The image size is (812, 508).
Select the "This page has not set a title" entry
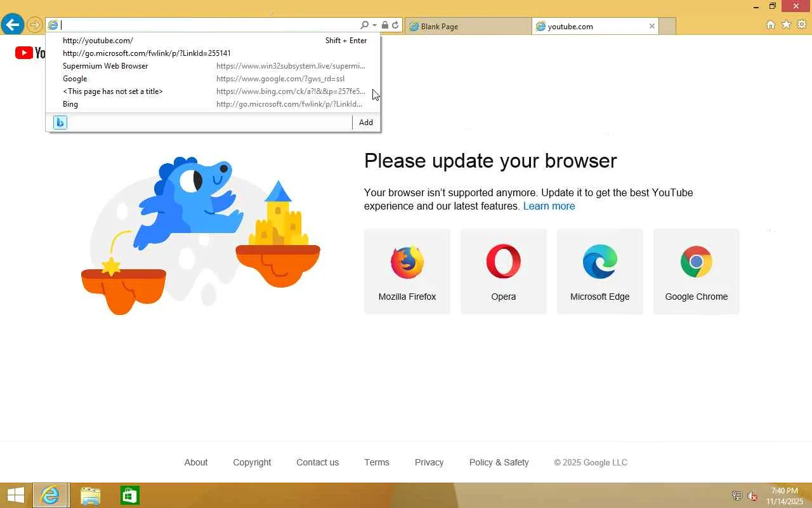click(x=213, y=91)
